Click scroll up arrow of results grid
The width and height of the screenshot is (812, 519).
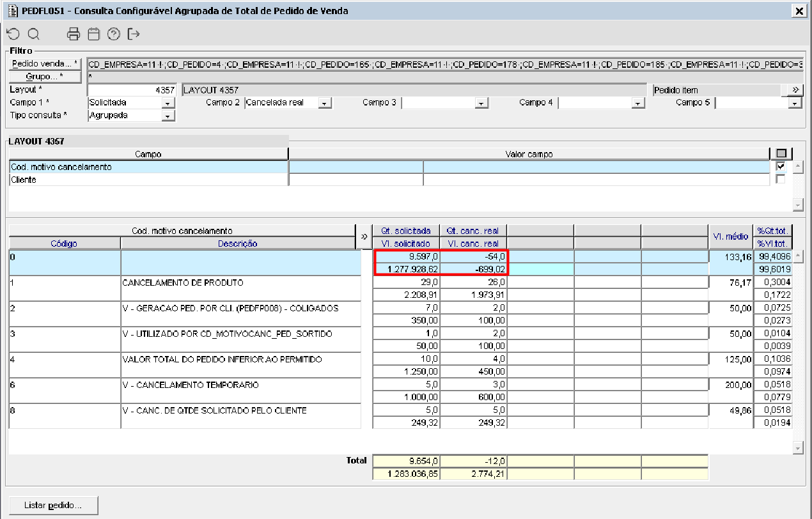(x=797, y=256)
